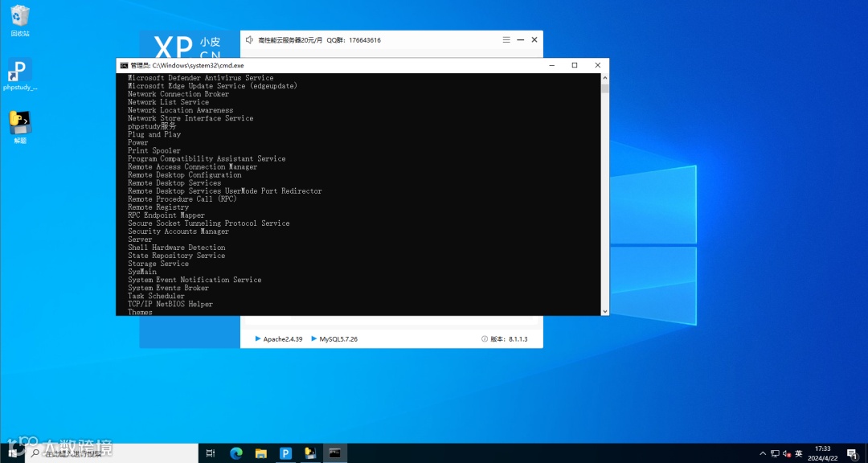Select 'Microsoft Edge Update Service (edgeupdate)' line
The width and height of the screenshot is (868, 463).
click(212, 86)
